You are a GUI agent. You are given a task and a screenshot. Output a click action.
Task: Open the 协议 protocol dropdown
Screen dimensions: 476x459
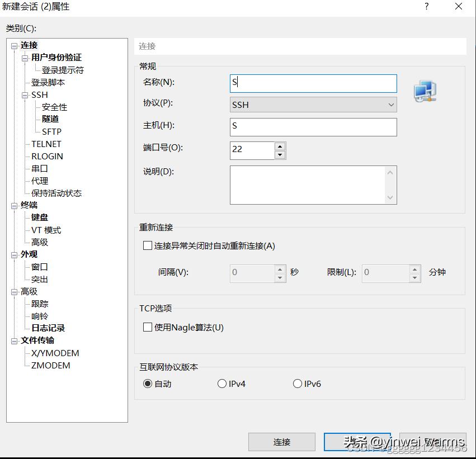click(x=391, y=105)
